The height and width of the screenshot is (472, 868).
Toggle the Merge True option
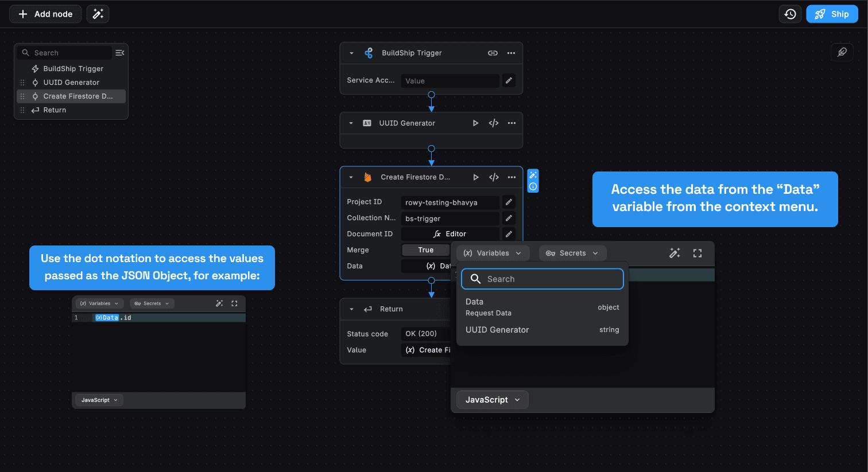pyautogui.click(x=425, y=250)
